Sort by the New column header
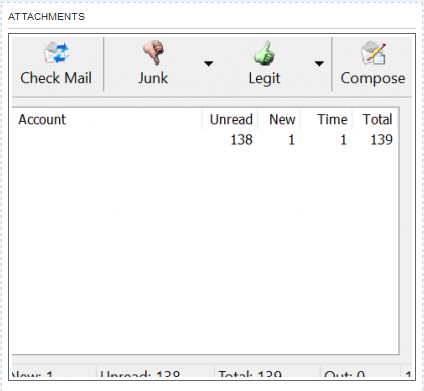424x391 pixels. [279, 119]
